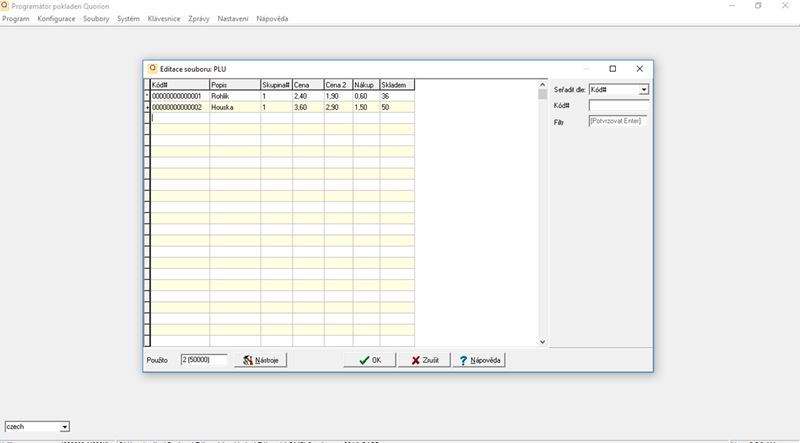
Task: Open the Klávesnice menu
Action: pos(164,19)
